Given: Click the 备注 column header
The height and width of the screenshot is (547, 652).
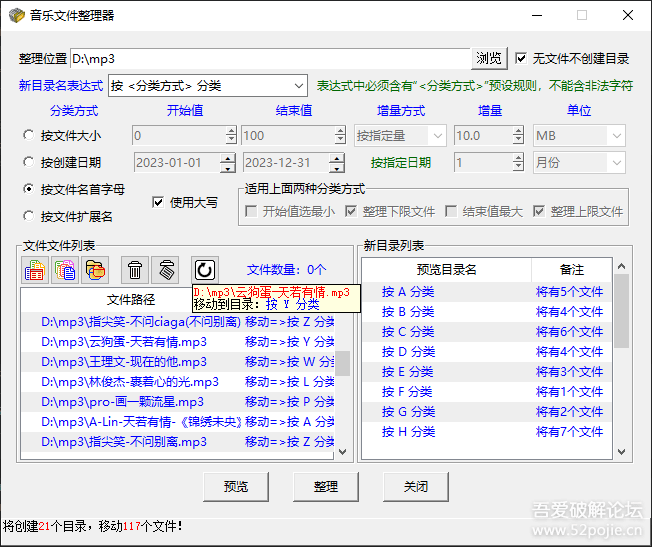Looking at the screenshot, I should 572,270.
